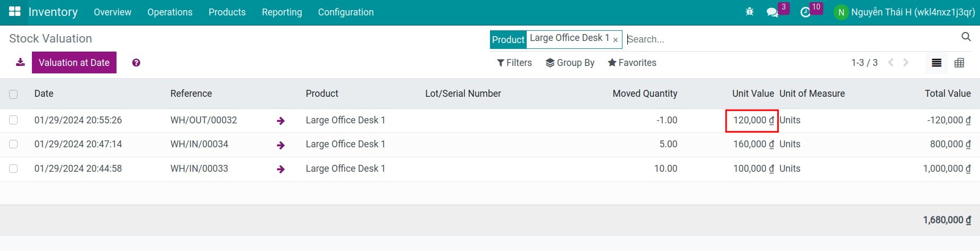Open the Favorites dropdown
The width and height of the screenshot is (980, 251).
click(x=632, y=63)
